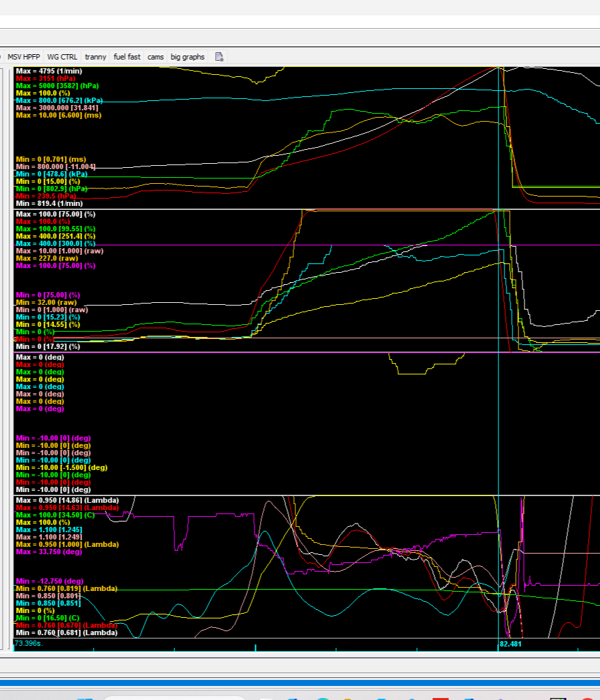This screenshot has width=600, height=700.
Task: Click the 'Min = 0.850 [0.851]' label
Action: [x=48, y=603]
